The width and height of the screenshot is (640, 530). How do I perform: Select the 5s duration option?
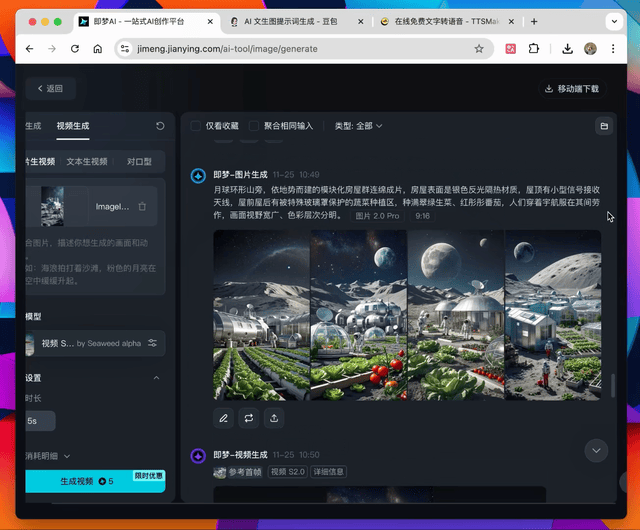40,421
